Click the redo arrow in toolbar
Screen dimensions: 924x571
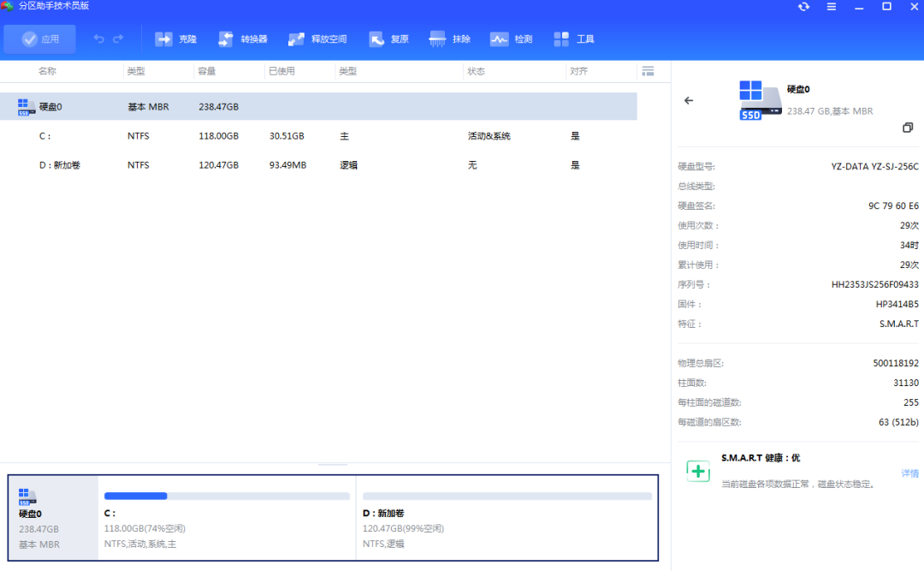coord(118,39)
